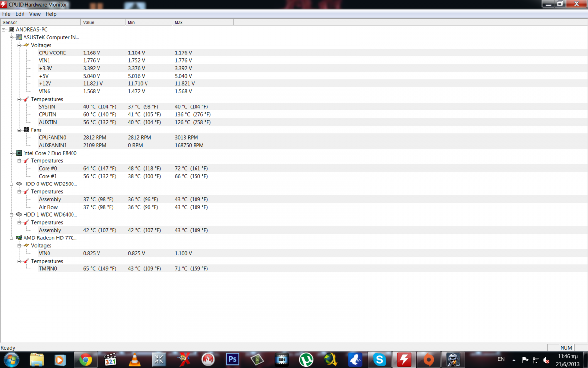
Task: Open the Edit menu
Action: click(20, 14)
